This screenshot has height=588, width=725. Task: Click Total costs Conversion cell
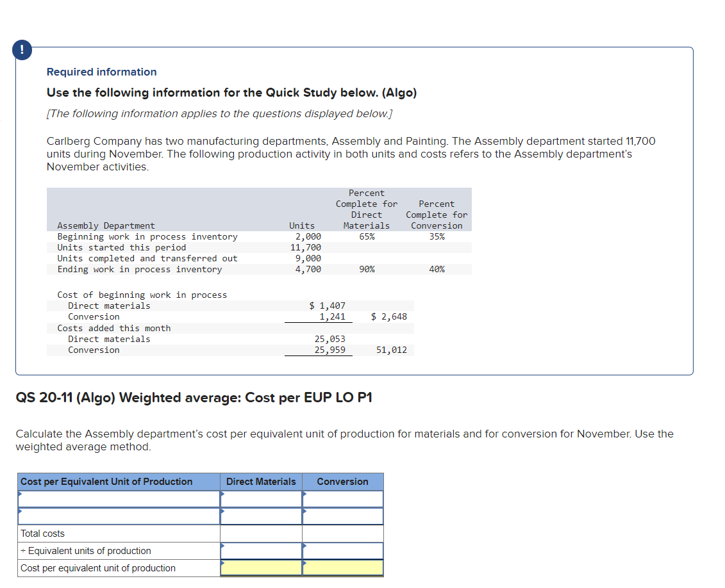(x=343, y=534)
